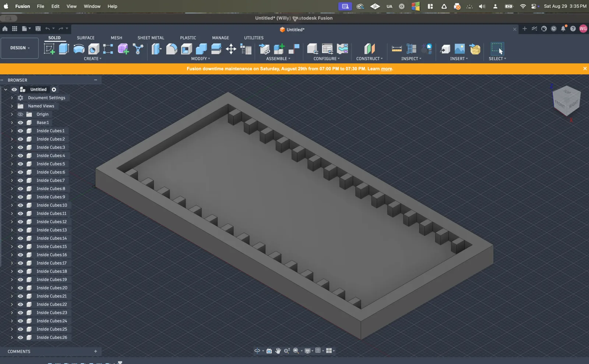Hide the Base:1 component
589x364 pixels.
coord(20,122)
